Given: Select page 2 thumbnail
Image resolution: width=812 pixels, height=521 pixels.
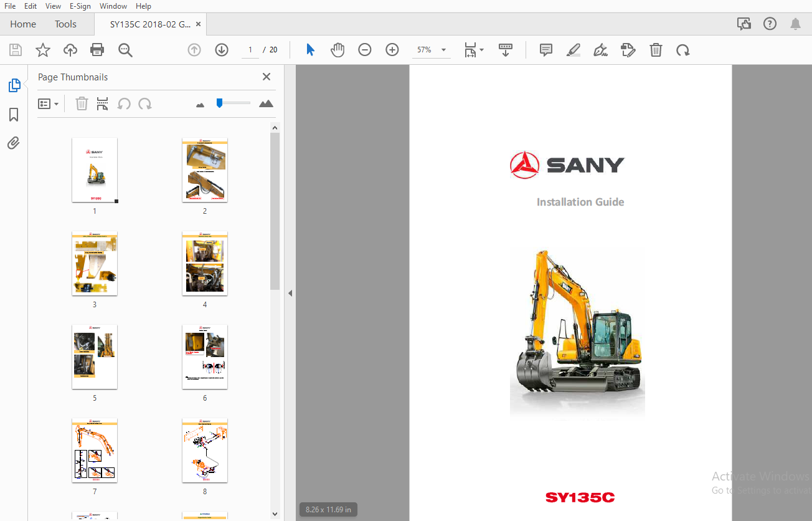Looking at the screenshot, I should pyautogui.click(x=205, y=170).
